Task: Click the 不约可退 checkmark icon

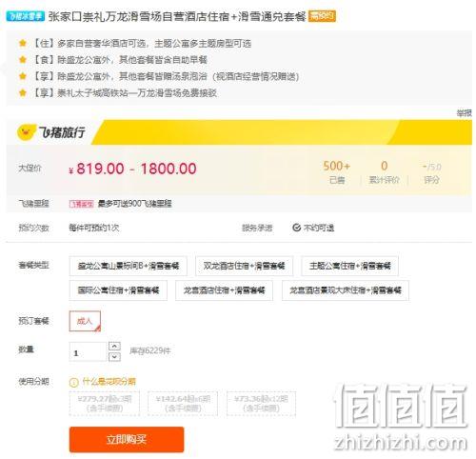Action: (x=296, y=228)
